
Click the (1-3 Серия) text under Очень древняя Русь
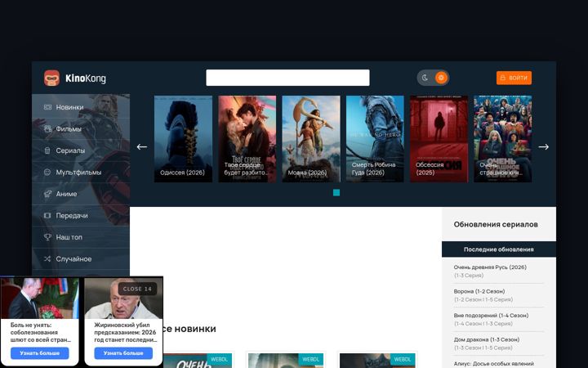pyautogui.click(x=469, y=276)
